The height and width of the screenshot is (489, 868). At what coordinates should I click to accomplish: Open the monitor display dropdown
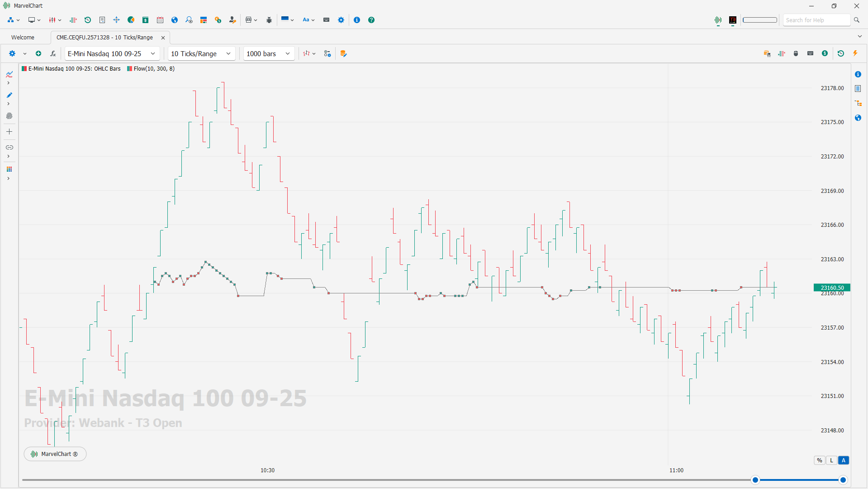34,20
